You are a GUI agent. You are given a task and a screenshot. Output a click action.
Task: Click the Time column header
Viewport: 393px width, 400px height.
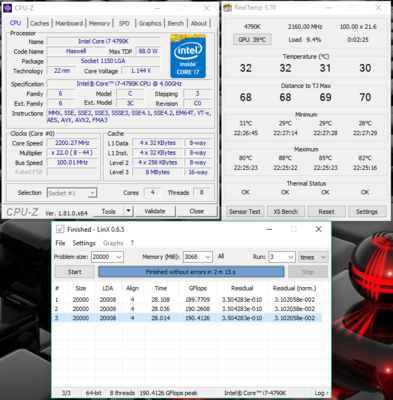point(161,288)
